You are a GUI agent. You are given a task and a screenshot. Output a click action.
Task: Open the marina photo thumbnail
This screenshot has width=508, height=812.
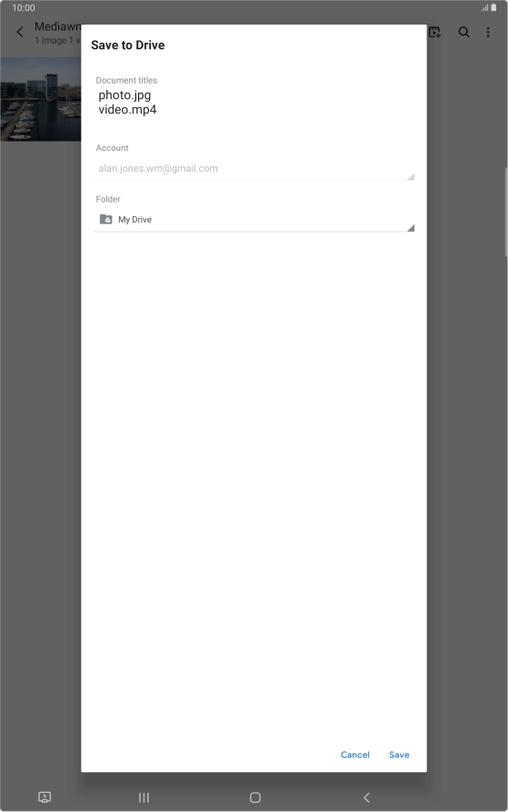point(40,99)
